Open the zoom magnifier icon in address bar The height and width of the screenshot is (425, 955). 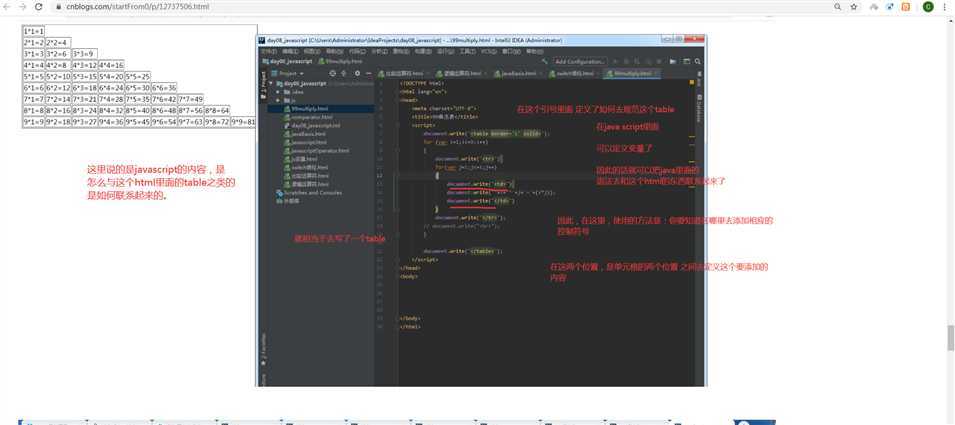(x=837, y=7)
